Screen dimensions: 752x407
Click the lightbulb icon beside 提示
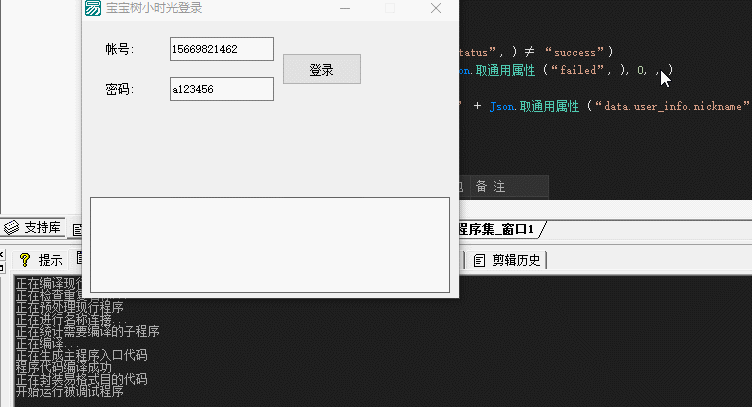[25, 260]
